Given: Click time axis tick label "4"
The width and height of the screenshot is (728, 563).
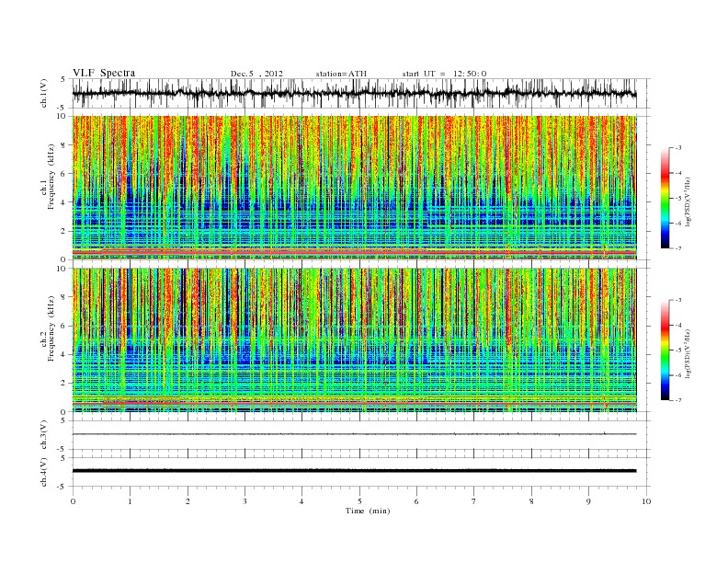Looking at the screenshot, I should tap(302, 501).
